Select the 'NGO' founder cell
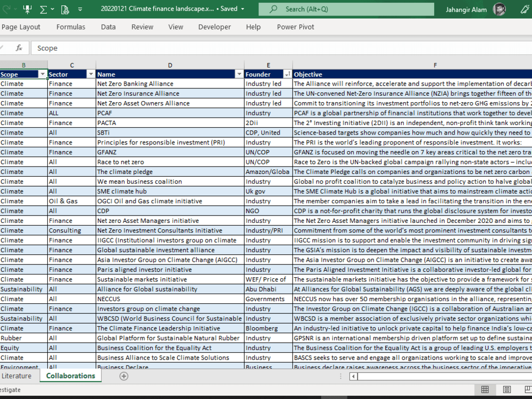 [268, 211]
